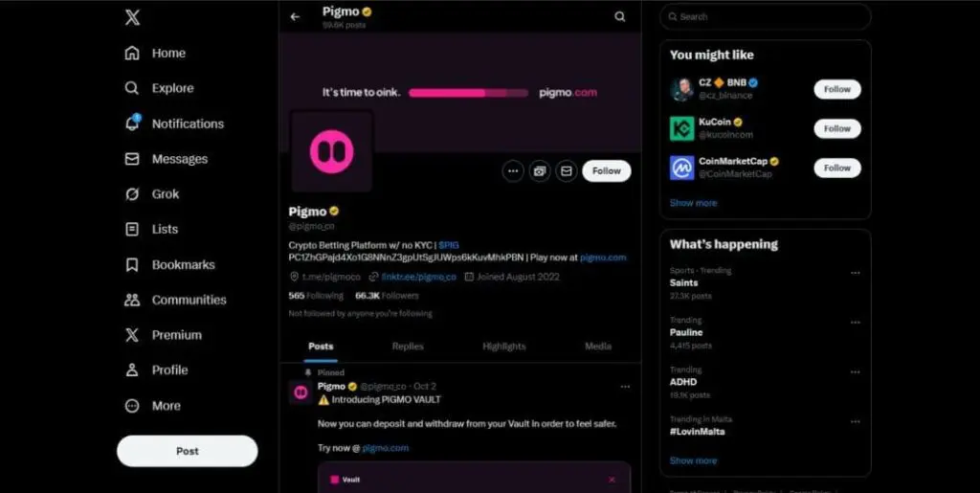980x493 pixels.
Task: Search Pigmo's posts with magnifier icon
Action: 619,17
